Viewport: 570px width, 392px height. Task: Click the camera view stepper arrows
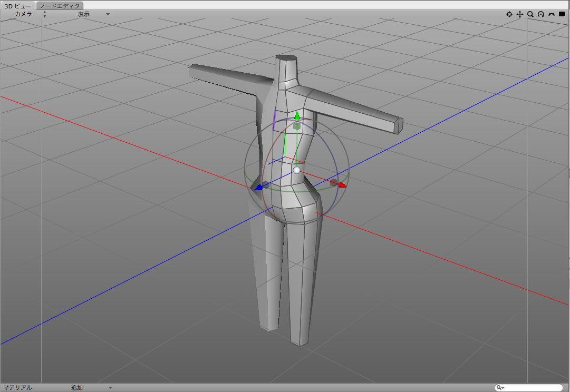(45, 14)
